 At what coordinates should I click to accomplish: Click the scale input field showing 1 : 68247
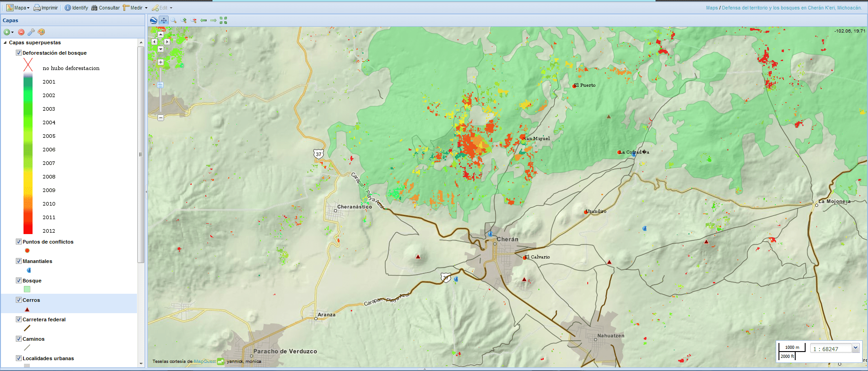[831, 348]
